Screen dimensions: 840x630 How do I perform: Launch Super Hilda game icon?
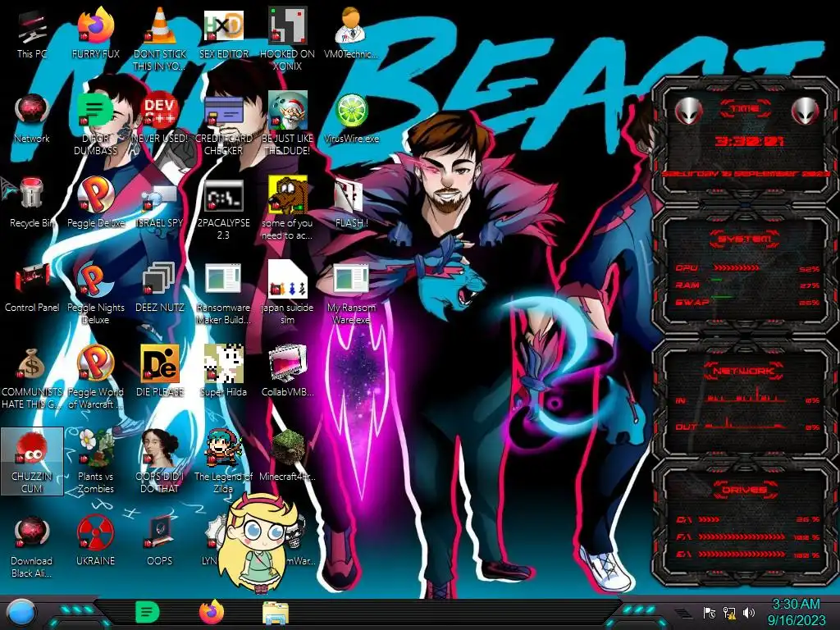point(223,372)
